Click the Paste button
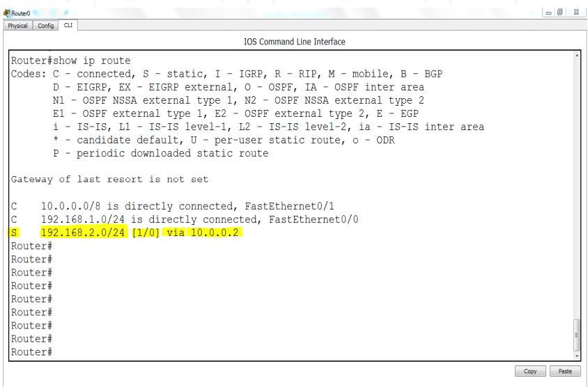The height and width of the screenshot is (387, 588). [565, 371]
